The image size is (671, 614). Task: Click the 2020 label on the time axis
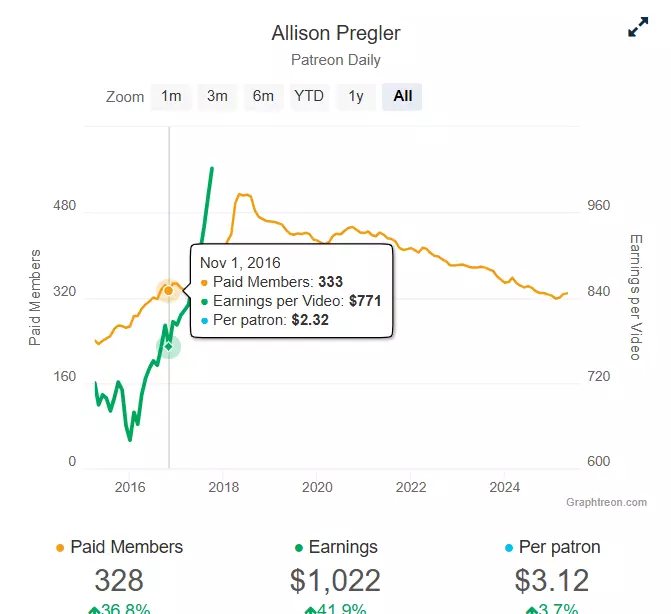click(x=317, y=487)
